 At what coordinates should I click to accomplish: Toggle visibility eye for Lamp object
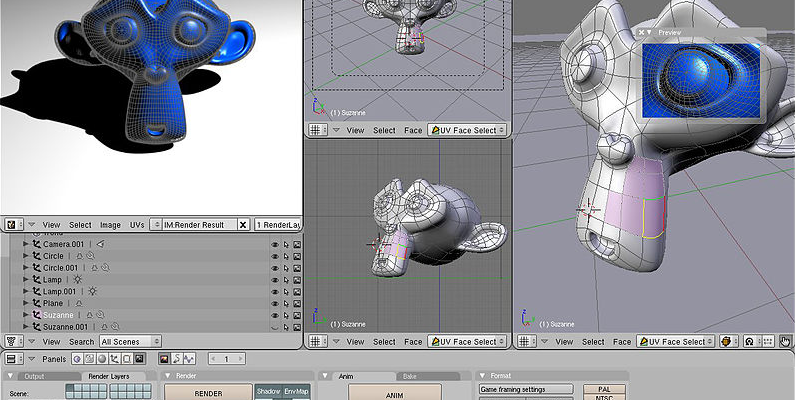274,280
